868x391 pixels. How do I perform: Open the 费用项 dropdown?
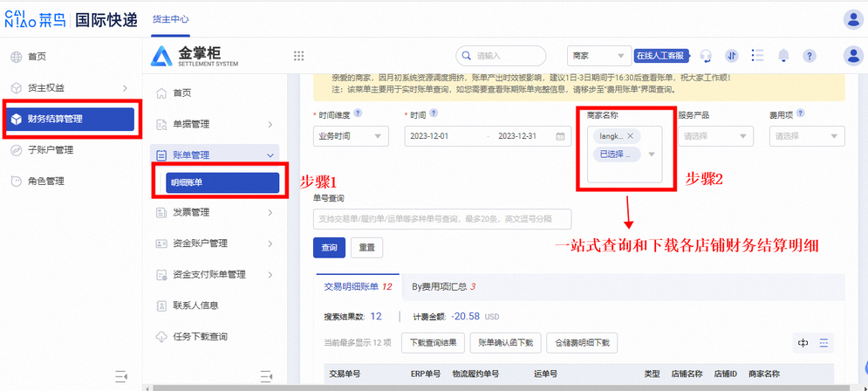point(807,136)
